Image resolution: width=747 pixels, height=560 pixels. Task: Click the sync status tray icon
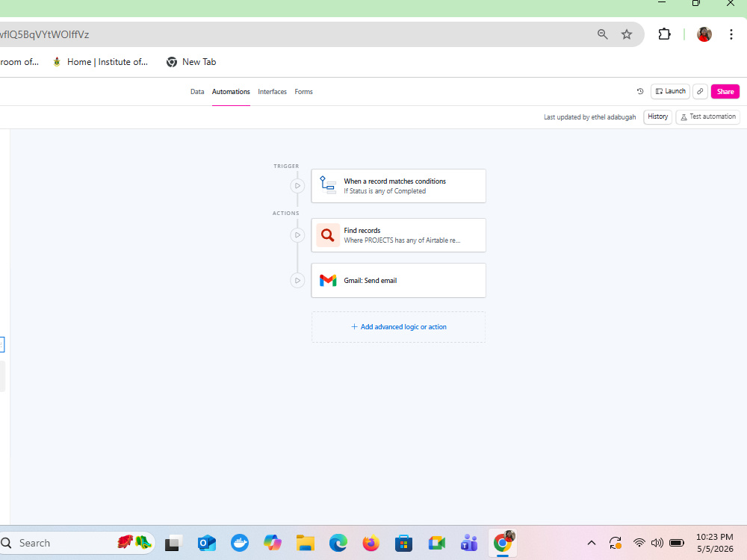click(x=615, y=543)
